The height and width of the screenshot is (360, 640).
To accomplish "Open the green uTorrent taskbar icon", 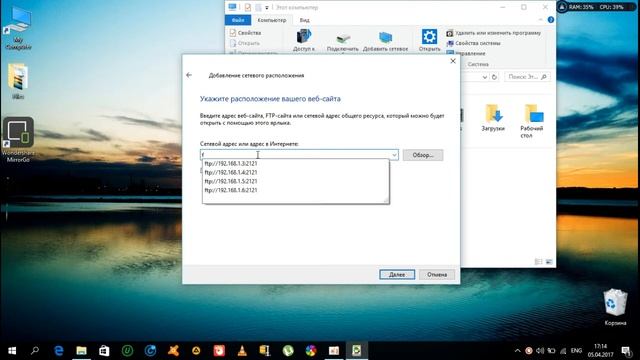I will click(x=288, y=351).
